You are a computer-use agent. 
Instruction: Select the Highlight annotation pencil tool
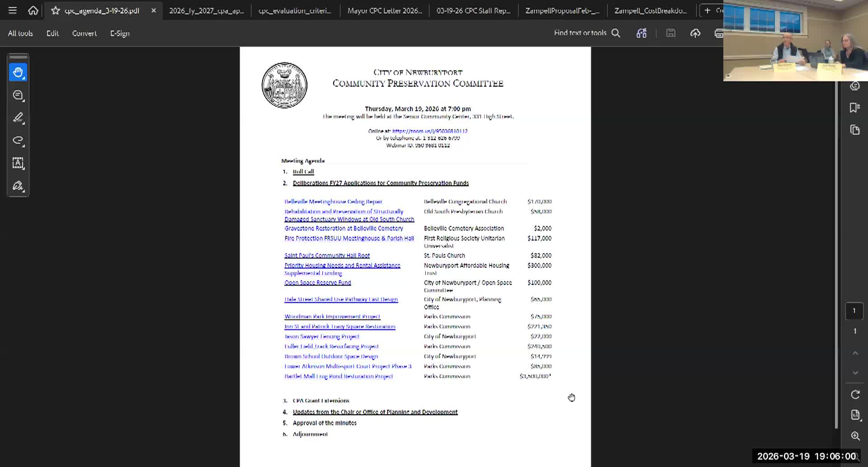[18, 118]
